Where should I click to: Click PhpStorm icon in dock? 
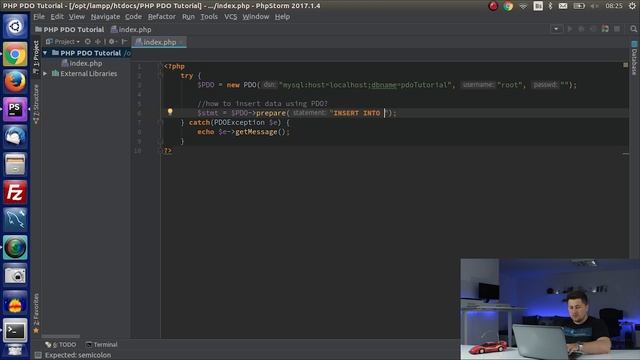pyautogui.click(x=15, y=109)
